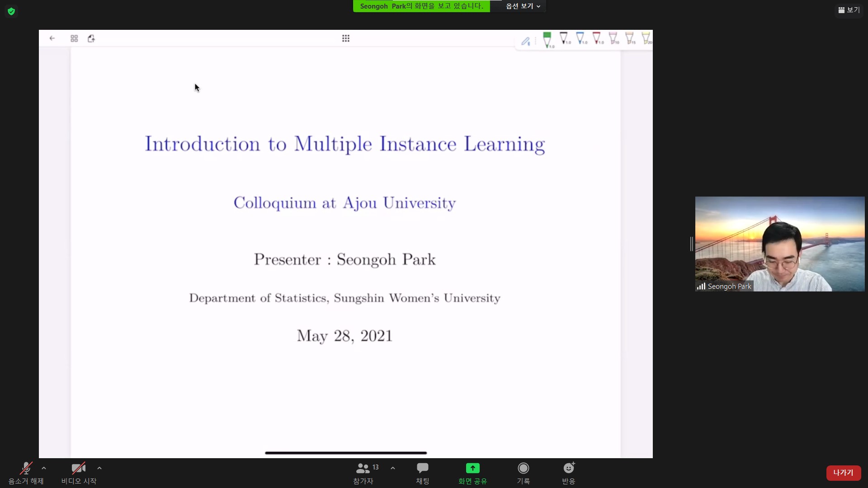The height and width of the screenshot is (488, 868).
Task: Expand audio options arrow
Action: tap(44, 468)
